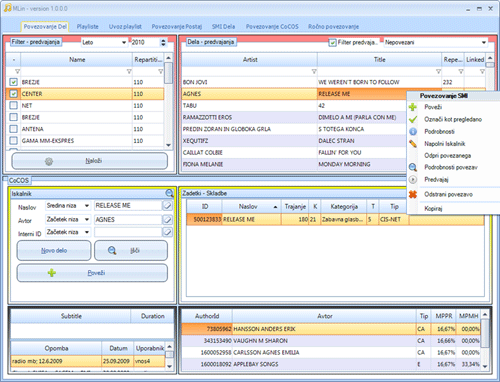This screenshot has width=500, height=382.
Task: Click the filter funnel under Repe column
Action: (x=461, y=71)
